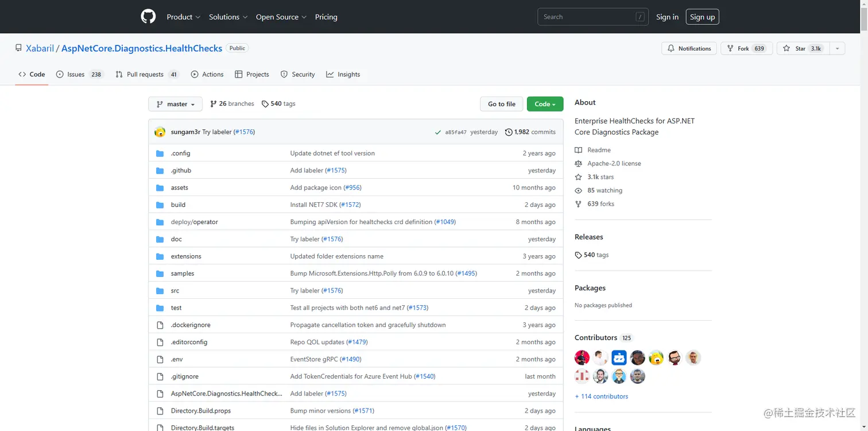The height and width of the screenshot is (431, 868).
Task: Open the src folder
Action: [x=175, y=291]
